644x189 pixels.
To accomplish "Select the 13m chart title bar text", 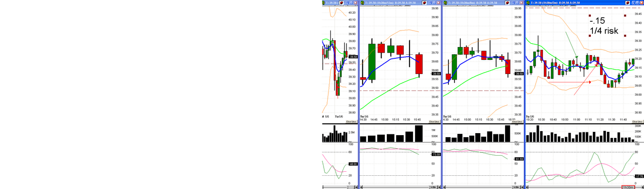I will pyautogui.click(x=390, y=3).
